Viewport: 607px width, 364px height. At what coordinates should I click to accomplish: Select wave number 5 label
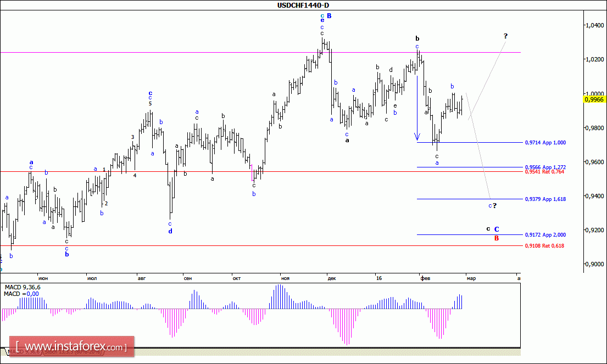150,104
